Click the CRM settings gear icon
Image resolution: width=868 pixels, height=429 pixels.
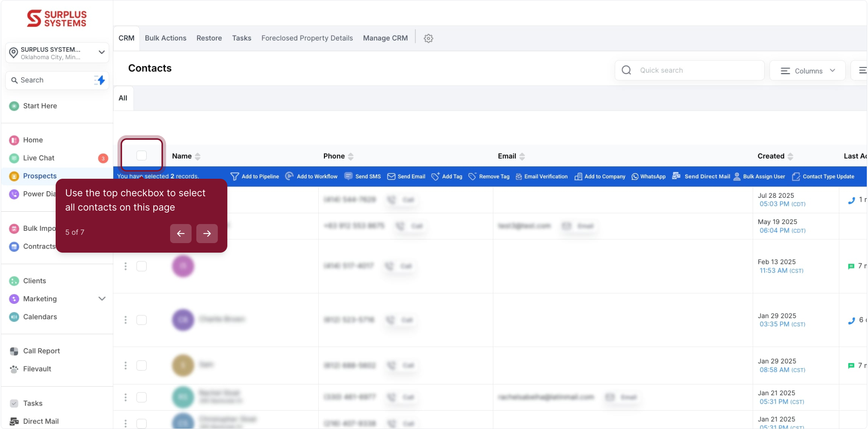[x=428, y=39]
